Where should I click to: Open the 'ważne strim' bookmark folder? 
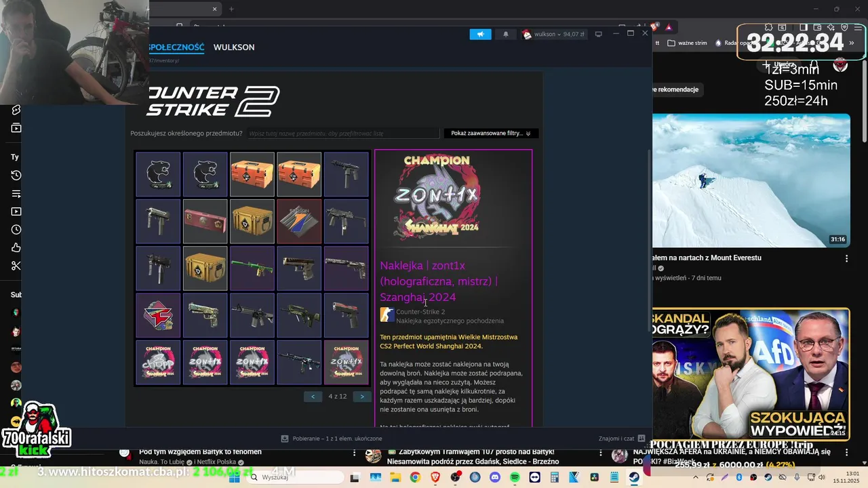(687, 43)
